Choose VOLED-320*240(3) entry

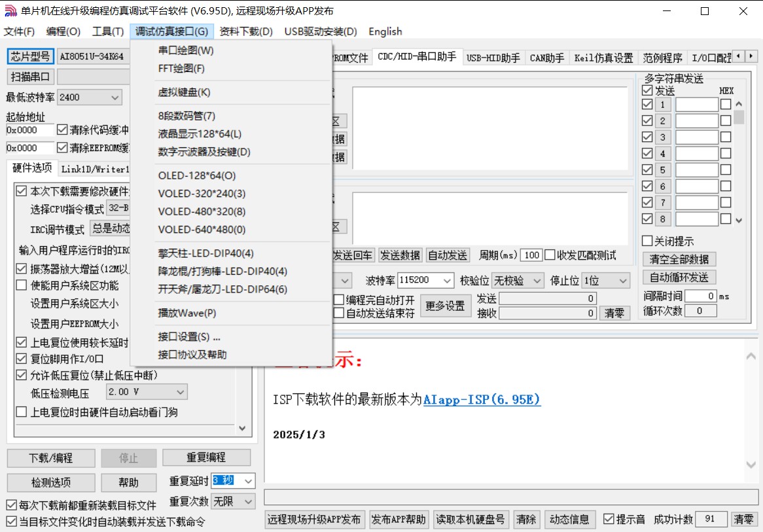202,193
